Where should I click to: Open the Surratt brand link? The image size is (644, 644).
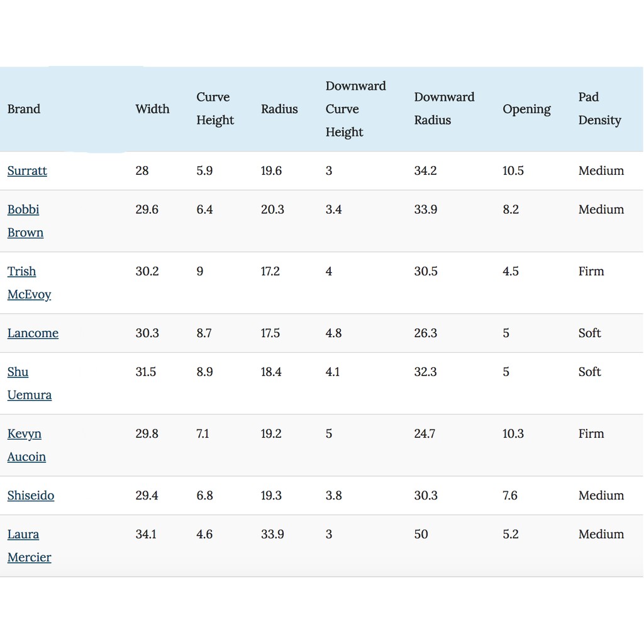pyautogui.click(x=27, y=171)
